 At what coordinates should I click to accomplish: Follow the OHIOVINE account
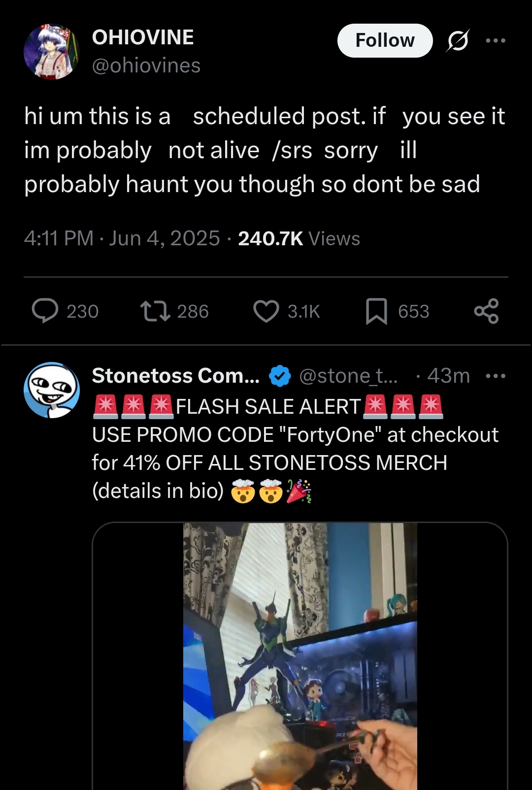coord(385,40)
